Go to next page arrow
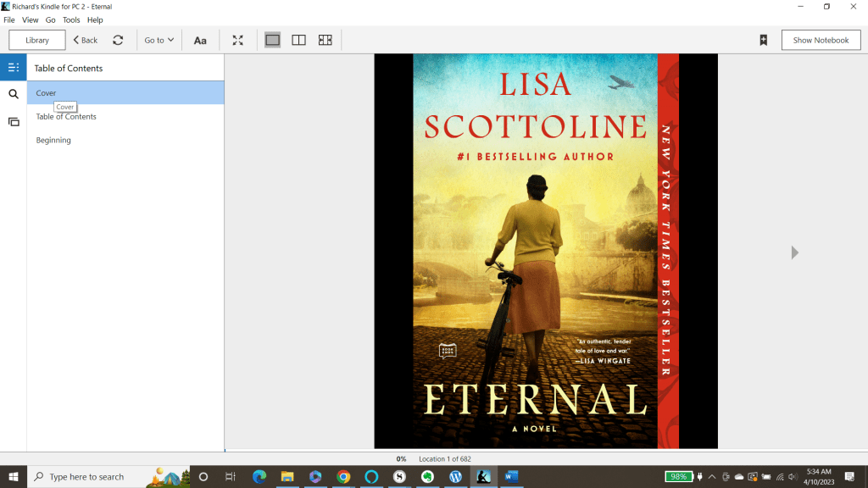Image resolution: width=868 pixels, height=488 pixels. coord(794,252)
